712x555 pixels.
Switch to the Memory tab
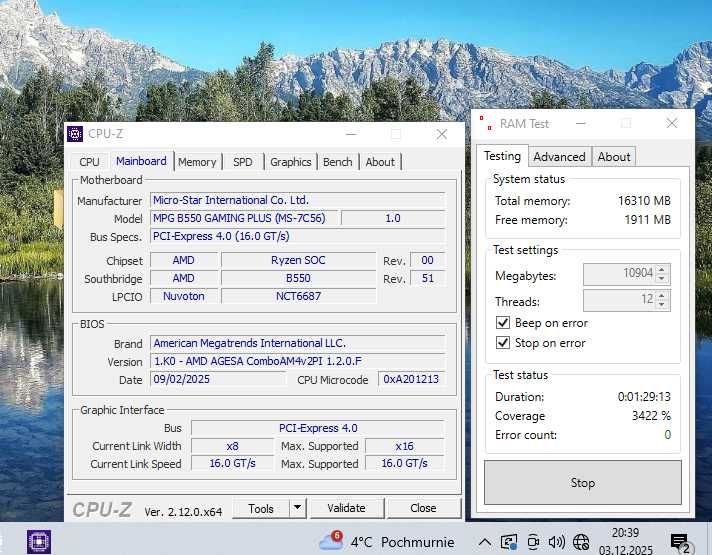pyautogui.click(x=197, y=162)
